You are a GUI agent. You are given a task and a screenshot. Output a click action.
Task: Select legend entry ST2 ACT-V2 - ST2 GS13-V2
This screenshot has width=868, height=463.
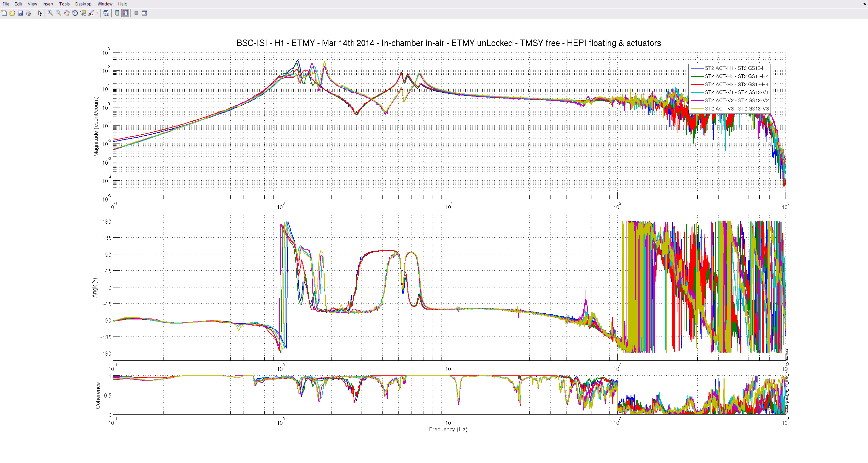tap(737, 101)
